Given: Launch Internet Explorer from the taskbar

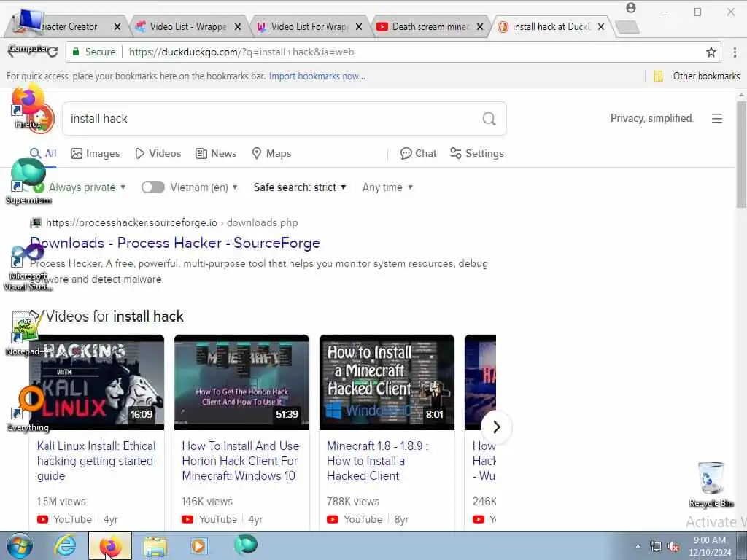Looking at the screenshot, I should [64, 545].
